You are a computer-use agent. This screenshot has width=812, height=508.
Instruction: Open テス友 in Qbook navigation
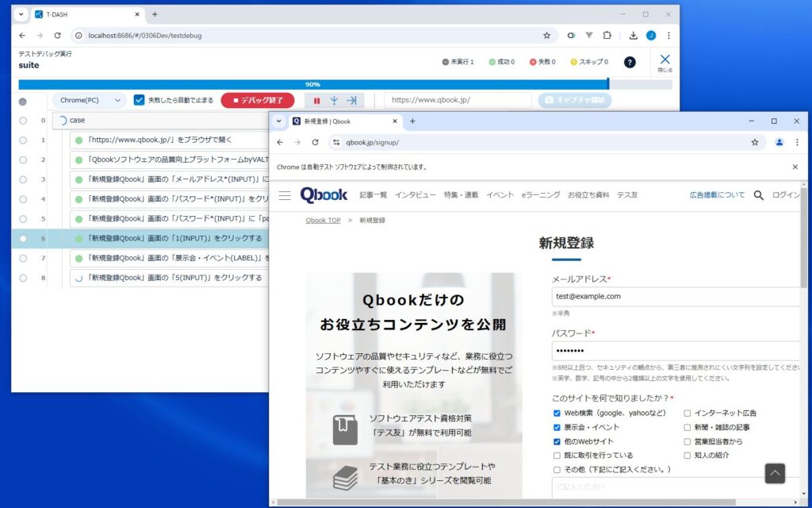coord(627,195)
